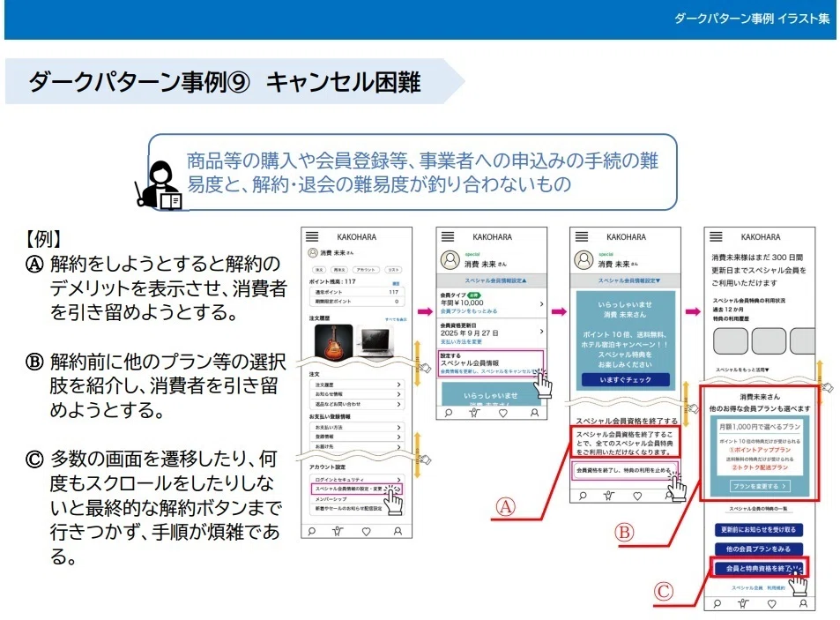Screen dimensions: 840x620
Task: Open hamburger menu on the 300日間 message phone screen
Action: 716,236
